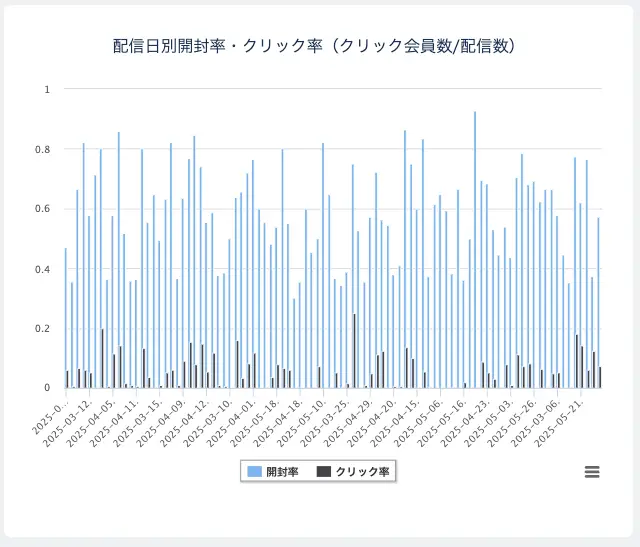640x547 pixels.
Task: Click the y-axis value 1 label
Action: point(46,90)
